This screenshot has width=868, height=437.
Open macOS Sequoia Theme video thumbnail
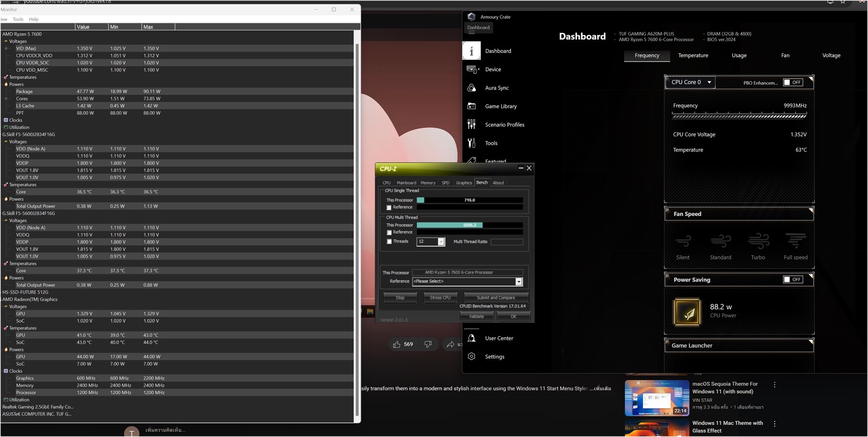[x=657, y=398]
